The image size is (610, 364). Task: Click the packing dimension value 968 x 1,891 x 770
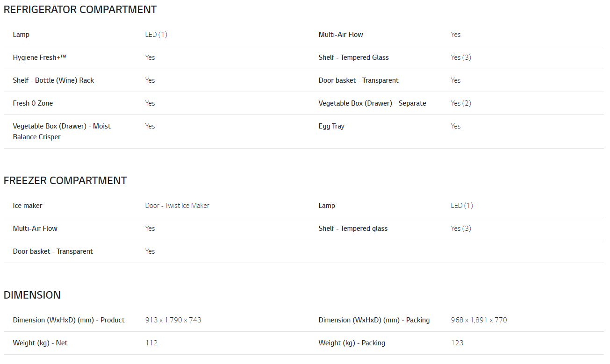[479, 320]
